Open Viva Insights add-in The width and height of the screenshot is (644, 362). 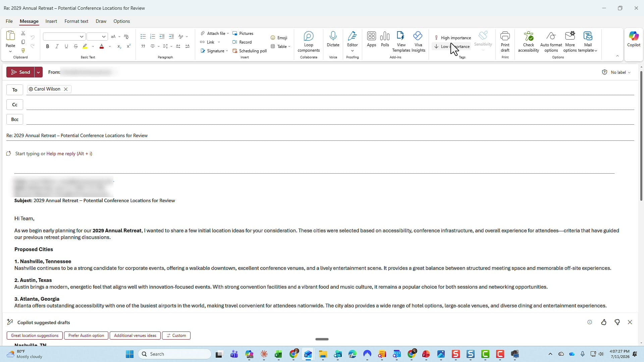pos(418,42)
